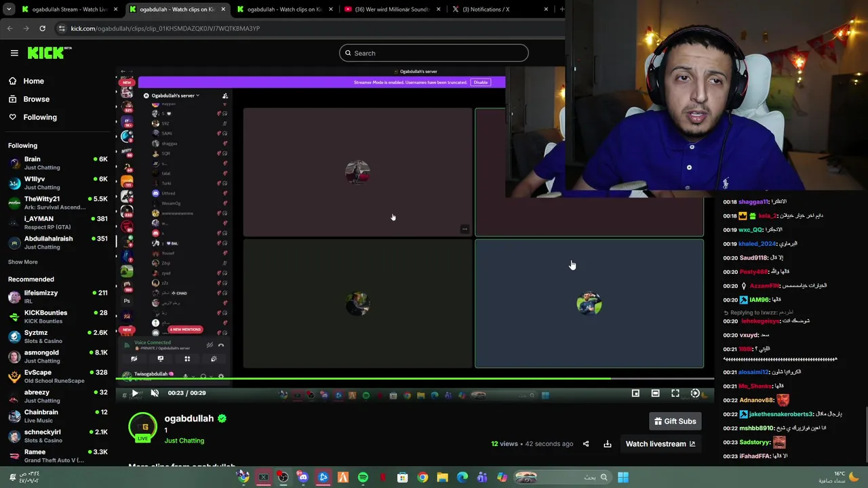
Task: Open I_AYMAN channel in Following
Action: [x=58, y=222]
